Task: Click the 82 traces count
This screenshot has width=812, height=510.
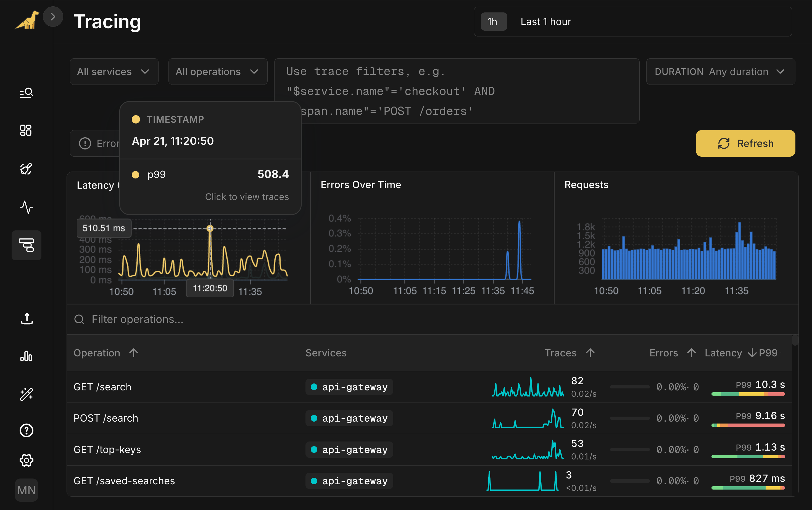Action: [577, 381]
